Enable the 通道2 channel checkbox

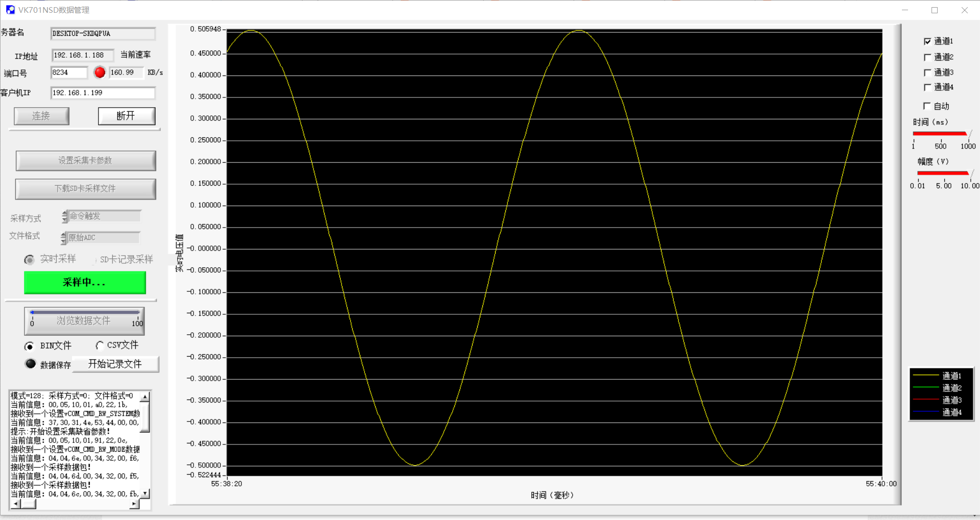pos(927,57)
